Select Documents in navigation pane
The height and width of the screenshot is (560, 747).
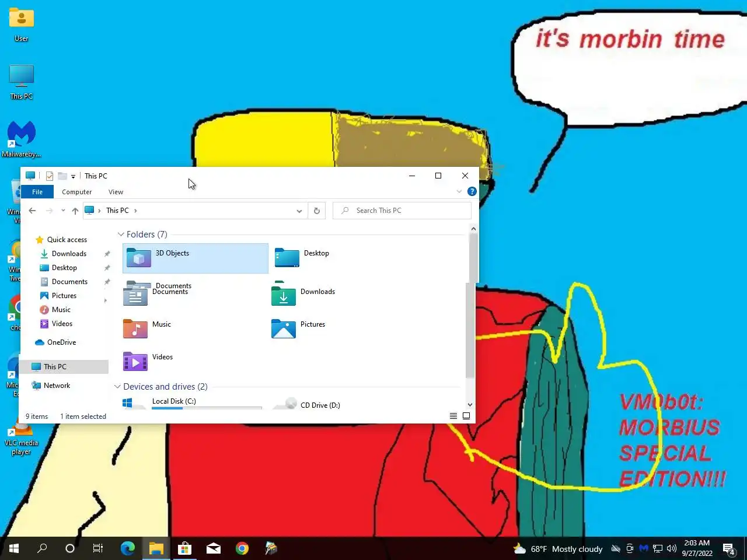point(69,282)
